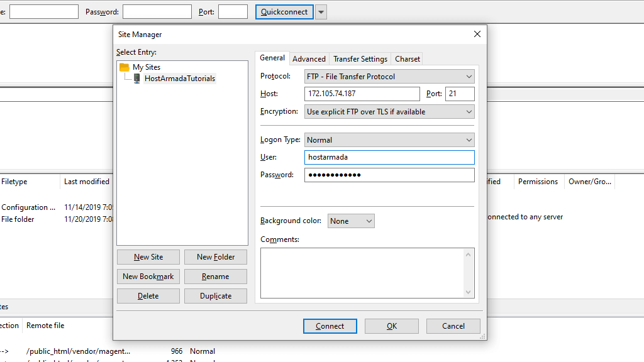Click the Cancel button
Image resolution: width=644 pixels, height=362 pixels.
point(453,326)
